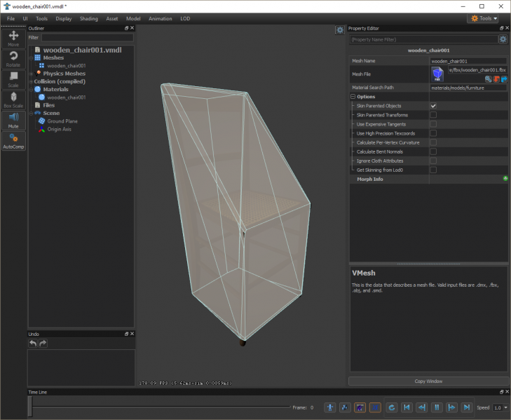Toggle loop playback button
This screenshot has width=511, height=420.
tap(392, 407)
